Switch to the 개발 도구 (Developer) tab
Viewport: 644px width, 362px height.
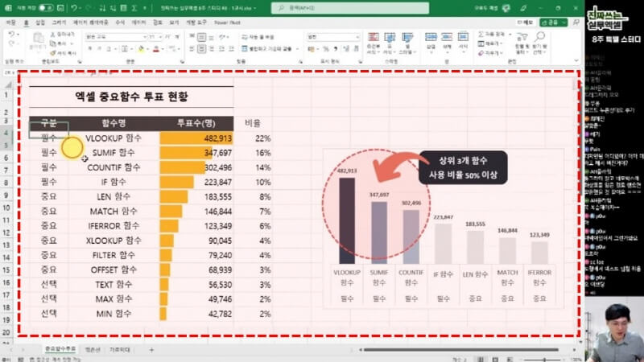(196, 23)
